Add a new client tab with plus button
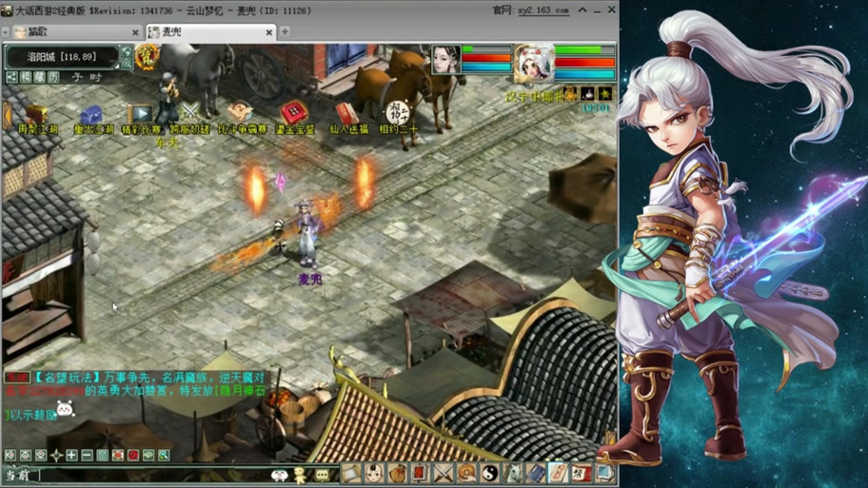Image resolution: width=868 pixels, height=488 pixels. tap(285, 31)
